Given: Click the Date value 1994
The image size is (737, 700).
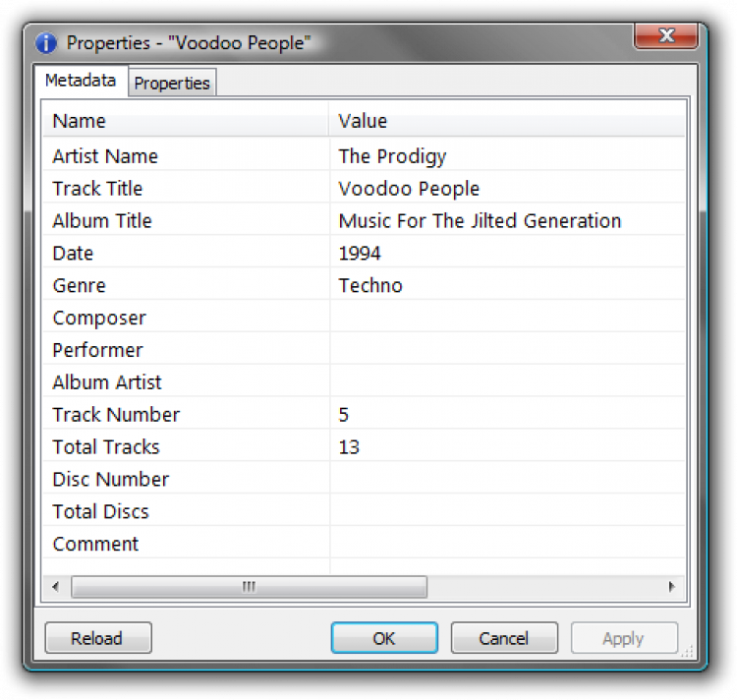Looking at the screenshot, I should point(360,254).
